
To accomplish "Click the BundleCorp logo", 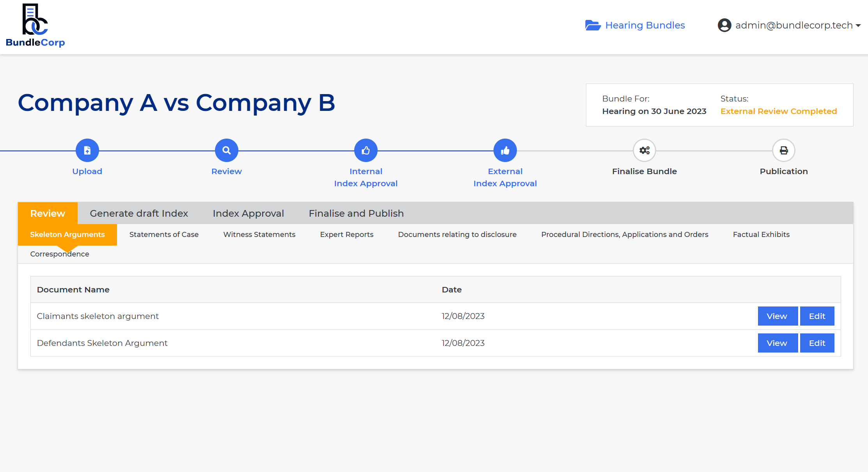I will coord(35,26).
